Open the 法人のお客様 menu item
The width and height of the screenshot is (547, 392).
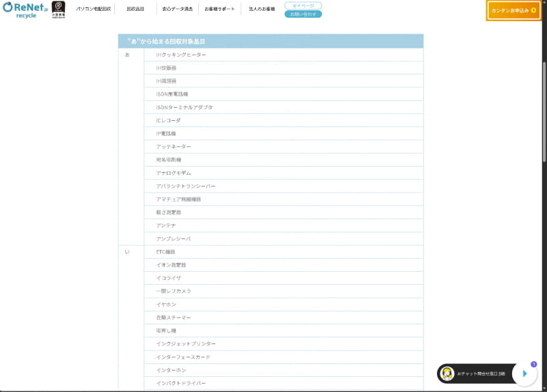(x=262, y=9)
